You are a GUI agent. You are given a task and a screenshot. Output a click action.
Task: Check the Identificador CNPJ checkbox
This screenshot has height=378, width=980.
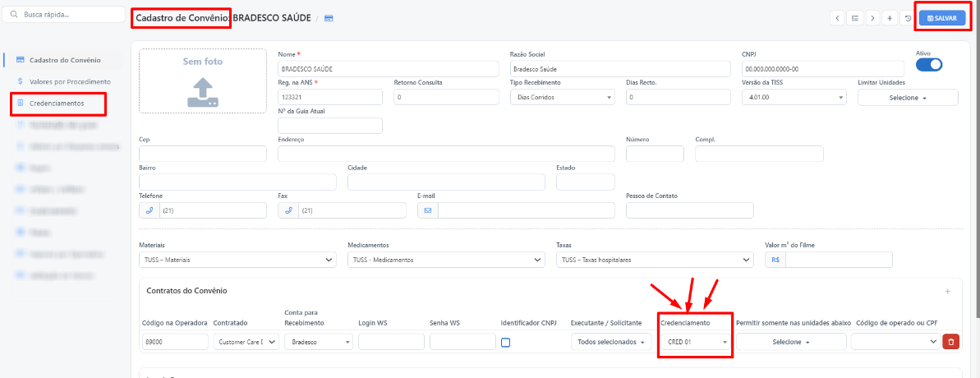[506, 343]
